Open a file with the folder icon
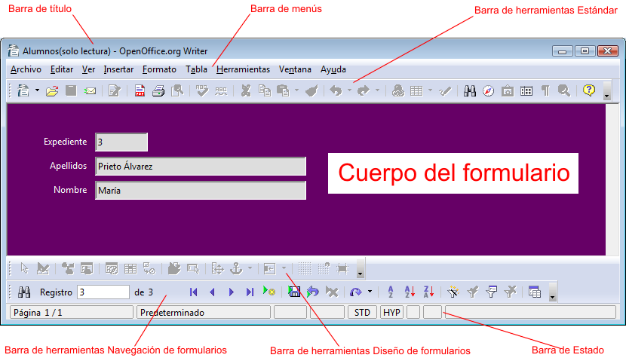The image size is (626, 364). pyautogui.click(x=52, y=91)
